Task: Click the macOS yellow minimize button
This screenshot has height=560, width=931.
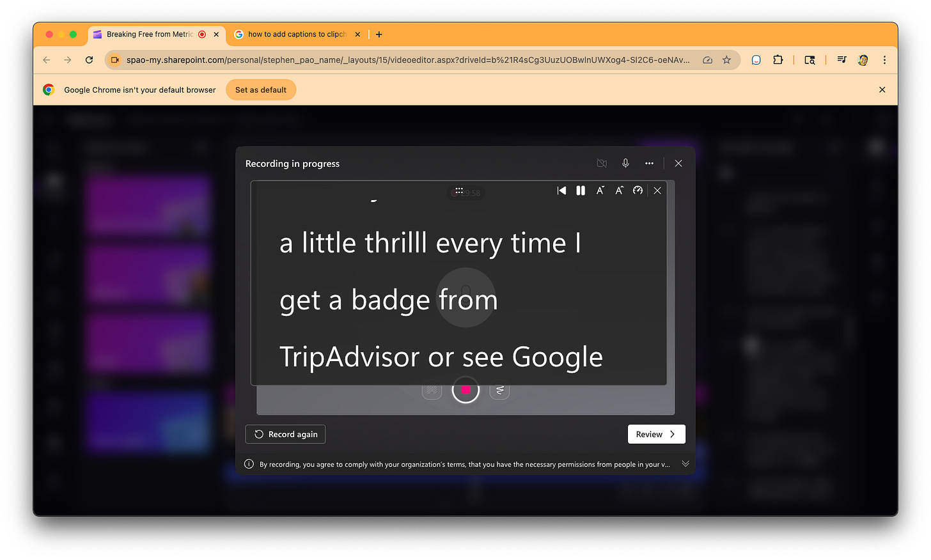Action: pos(61,35)
